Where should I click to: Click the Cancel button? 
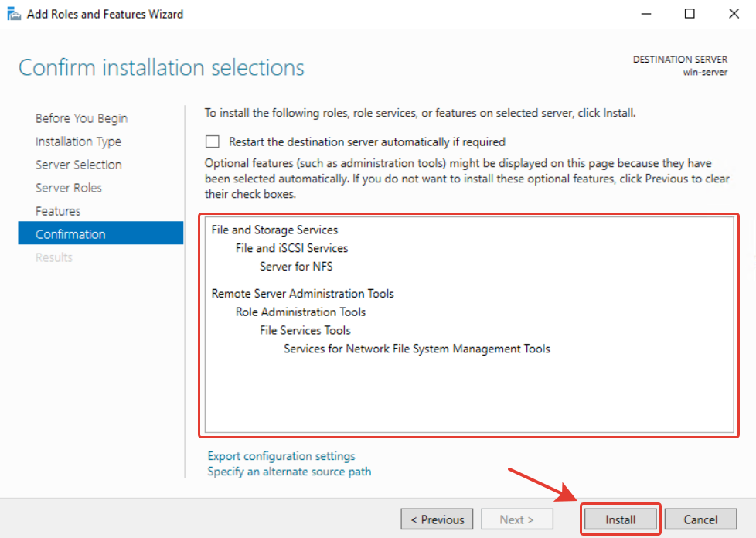[x=700, y=519]
